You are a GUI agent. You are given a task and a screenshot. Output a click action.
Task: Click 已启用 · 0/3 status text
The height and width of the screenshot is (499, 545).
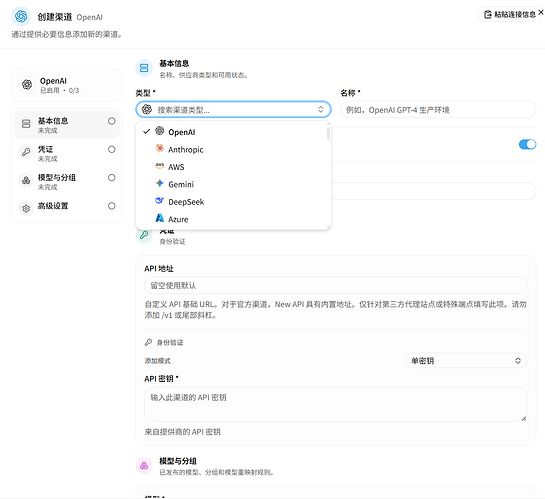tap(59, 90)
